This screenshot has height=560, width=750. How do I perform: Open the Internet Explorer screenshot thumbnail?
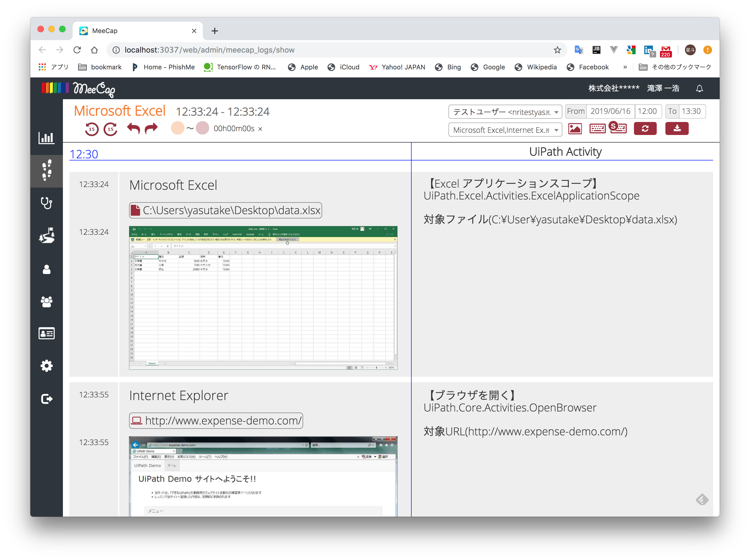(x=263, y=476)
